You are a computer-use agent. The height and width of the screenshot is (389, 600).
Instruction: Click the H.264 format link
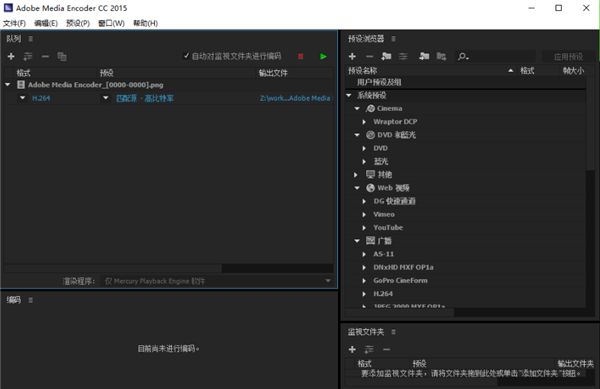coord(41,98)
